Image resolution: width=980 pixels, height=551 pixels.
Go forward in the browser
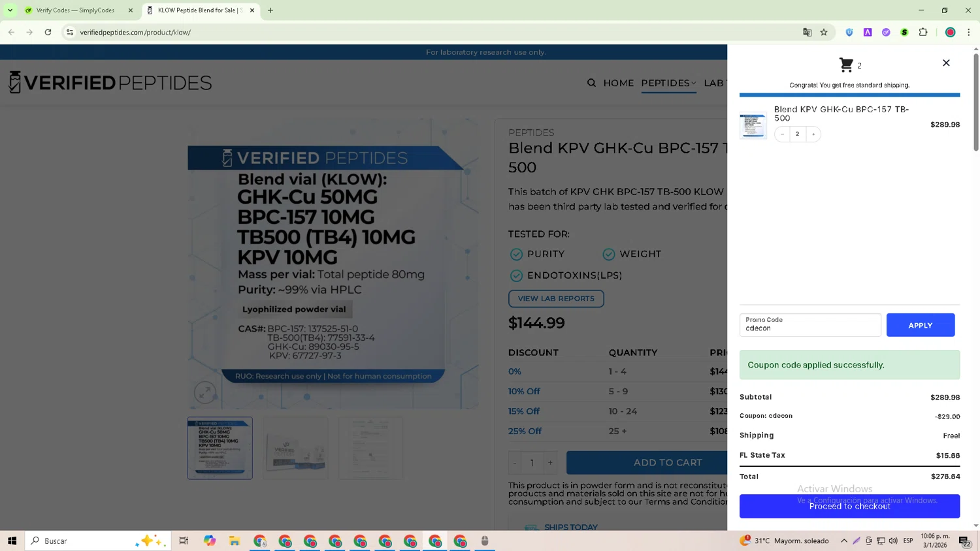(x=29, y=32)
